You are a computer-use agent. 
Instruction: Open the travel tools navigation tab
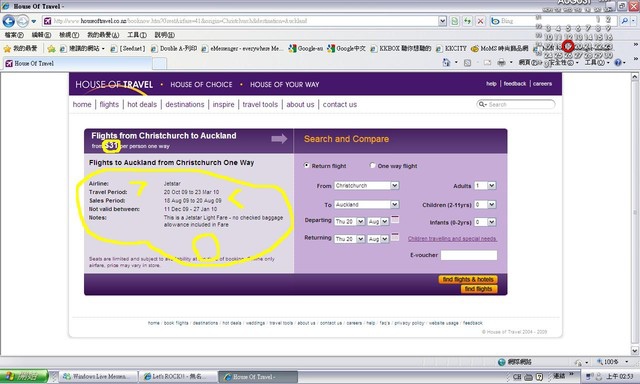point(260,104)
